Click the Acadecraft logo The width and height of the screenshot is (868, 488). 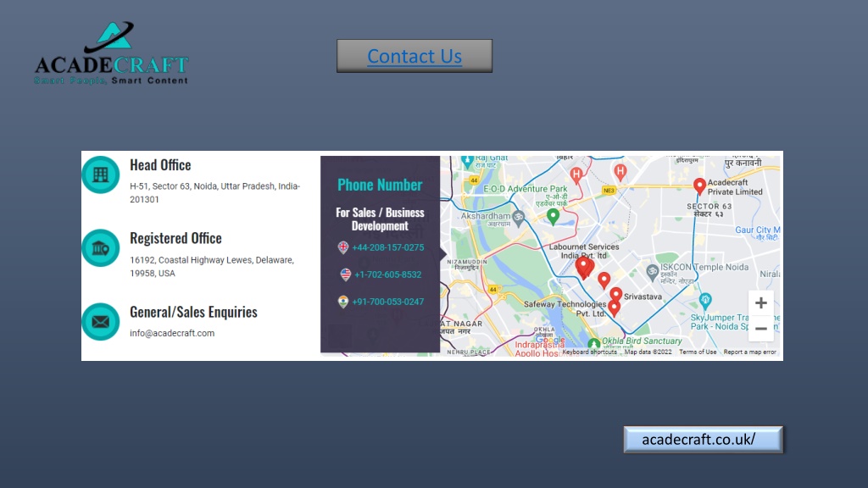[x=111, y=53]
